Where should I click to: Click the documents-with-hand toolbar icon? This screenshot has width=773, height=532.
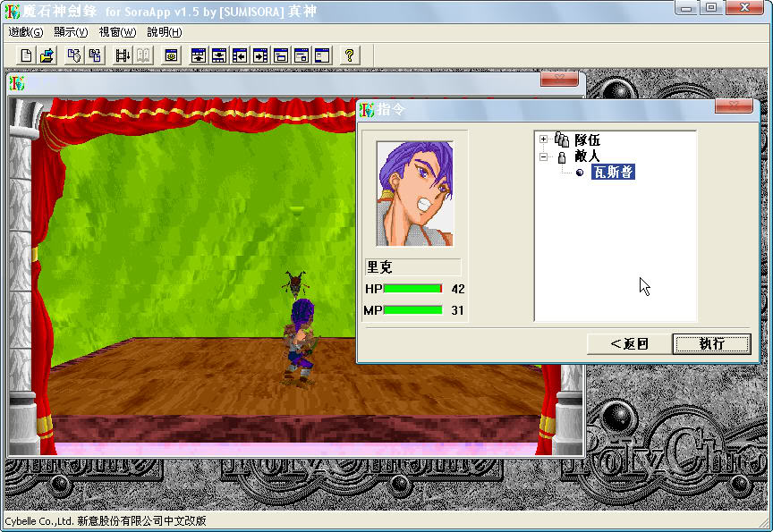[x=74, y=55]
